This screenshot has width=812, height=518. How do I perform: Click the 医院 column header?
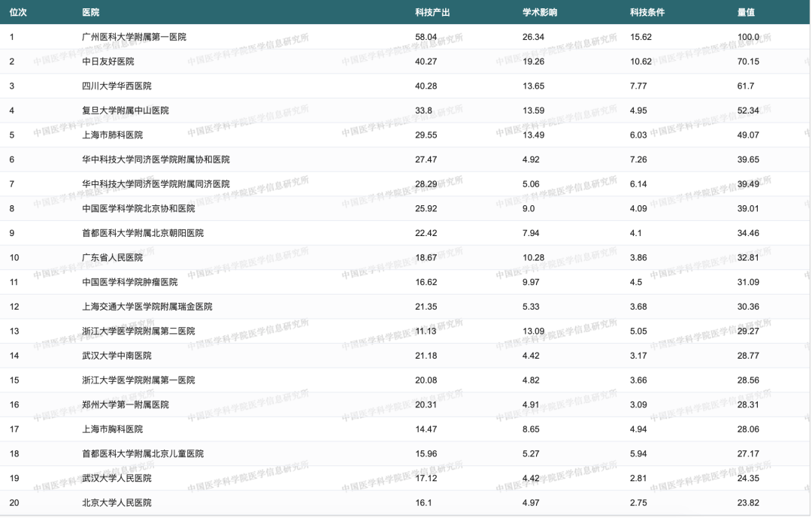pos(91,13)
